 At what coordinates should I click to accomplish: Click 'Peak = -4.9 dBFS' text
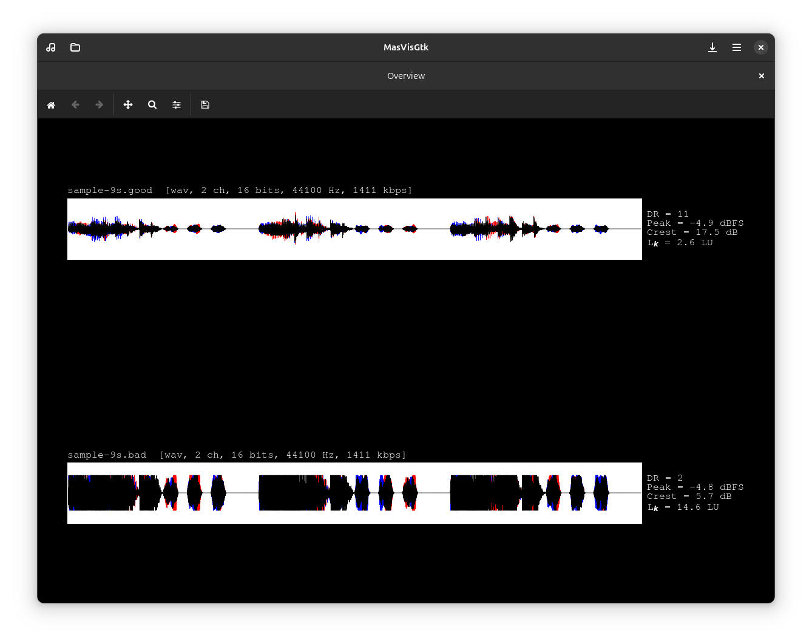point(695,223)
